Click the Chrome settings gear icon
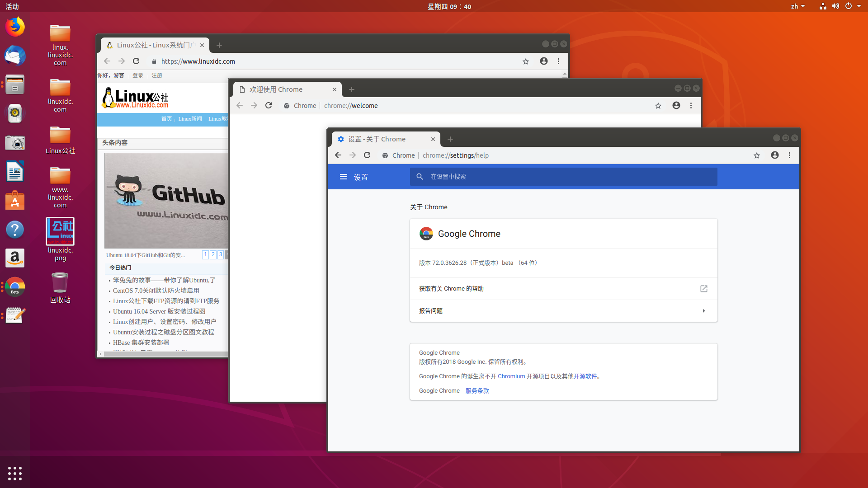Image resolution: width=868 pixels, height=488 pixels. 340,139
